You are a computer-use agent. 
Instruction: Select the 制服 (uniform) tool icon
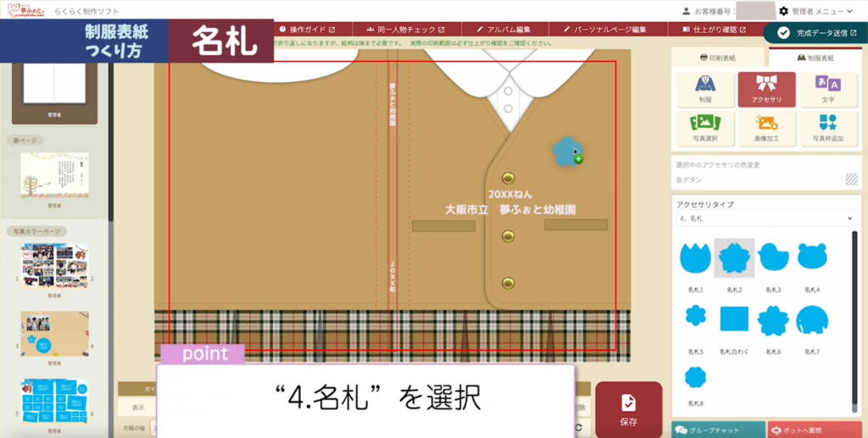click(x=705, y=88)
